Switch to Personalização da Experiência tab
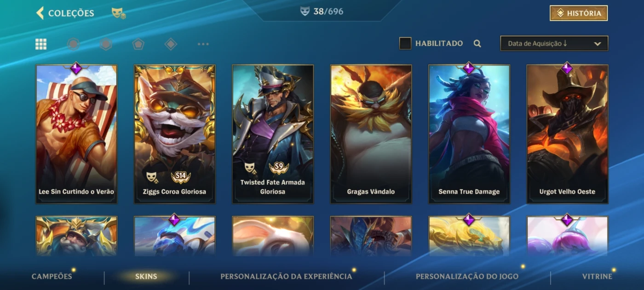 [x=286, y=276]
